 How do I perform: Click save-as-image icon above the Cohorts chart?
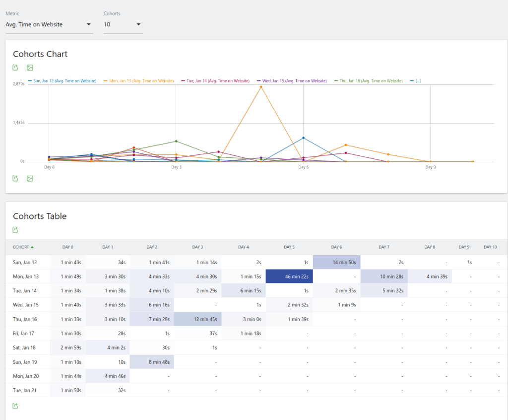30,68
